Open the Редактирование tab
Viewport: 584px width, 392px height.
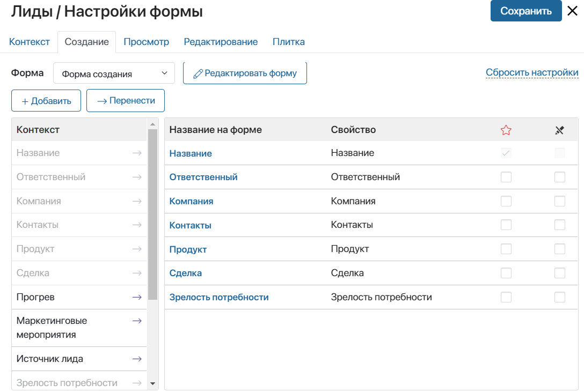[221, 42]
